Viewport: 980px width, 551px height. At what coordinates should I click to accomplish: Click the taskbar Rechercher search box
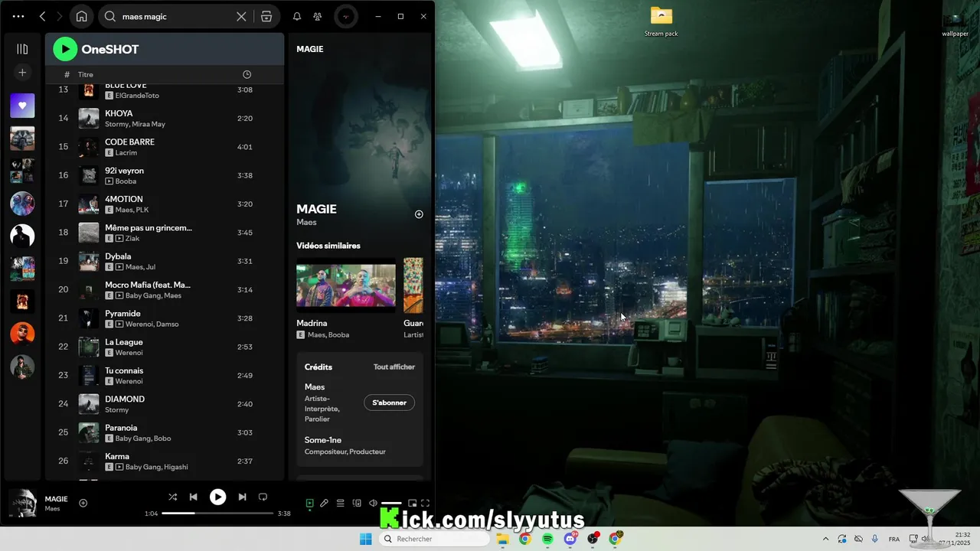pyautogui.click(x=434, y=539)
